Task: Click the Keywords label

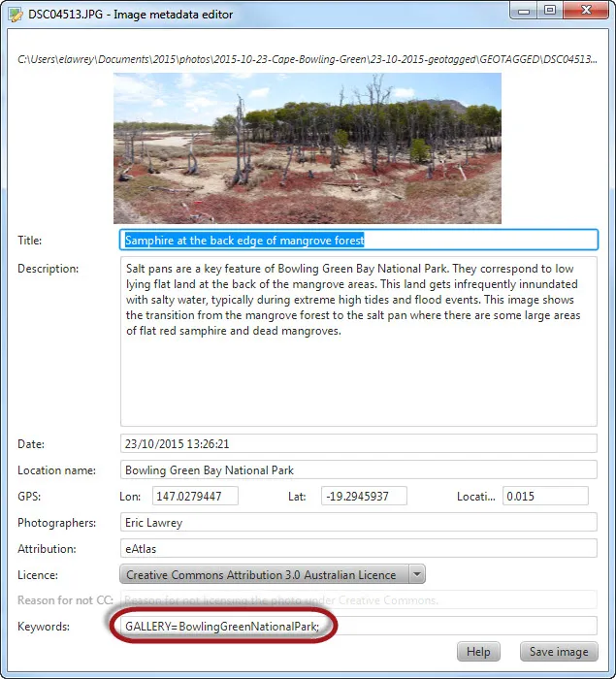Action: [44, 627]
